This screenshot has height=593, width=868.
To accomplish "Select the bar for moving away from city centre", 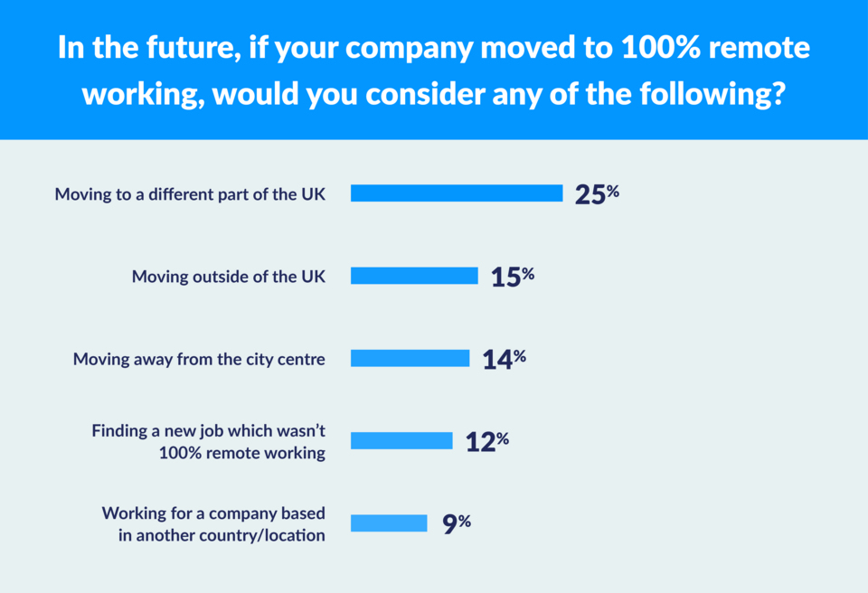I will [410, 358].
